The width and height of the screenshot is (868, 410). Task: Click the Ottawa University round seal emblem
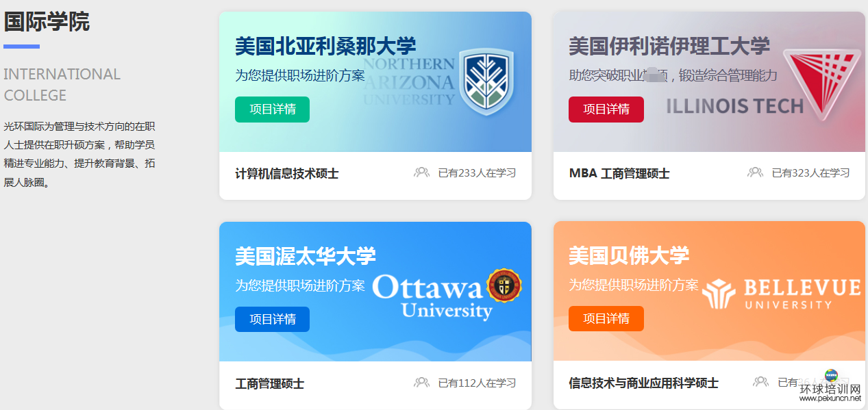pyautogui.click(x=504, y=285)
